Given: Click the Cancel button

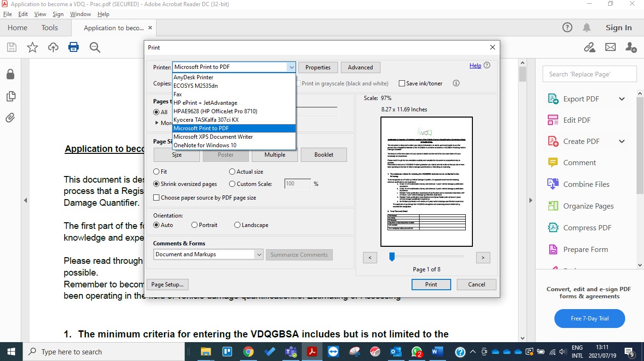Looking at the screenshot, I should click(x=477, y=285).
